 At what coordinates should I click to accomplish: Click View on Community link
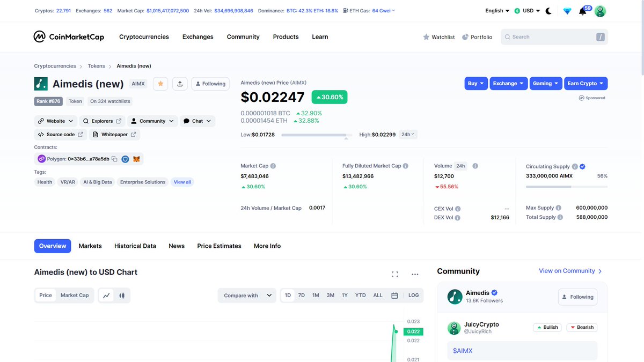click(x=570, y=271)
